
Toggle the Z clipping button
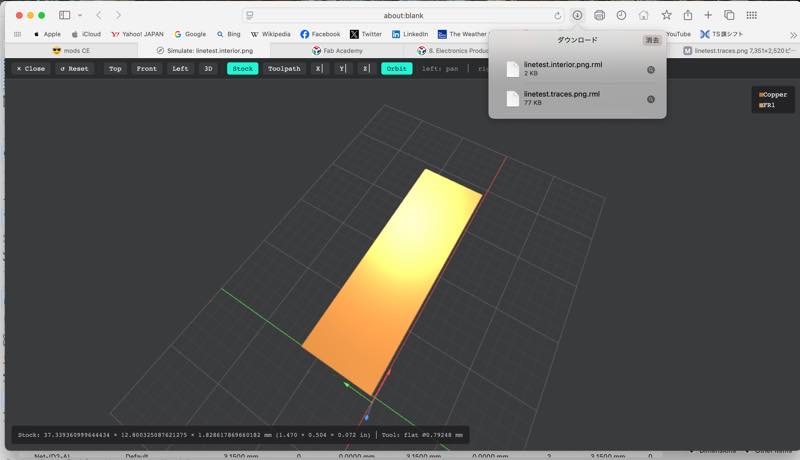point(365,68)
